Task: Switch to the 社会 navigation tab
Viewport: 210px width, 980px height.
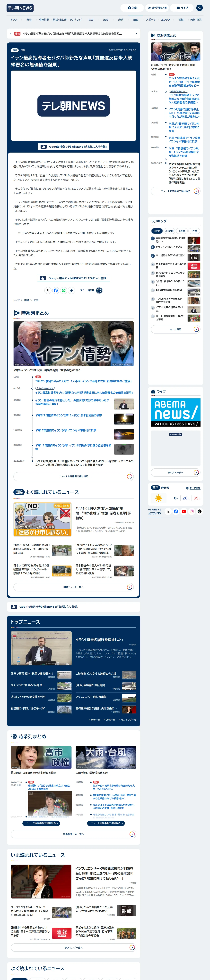Action: [91, 20]
